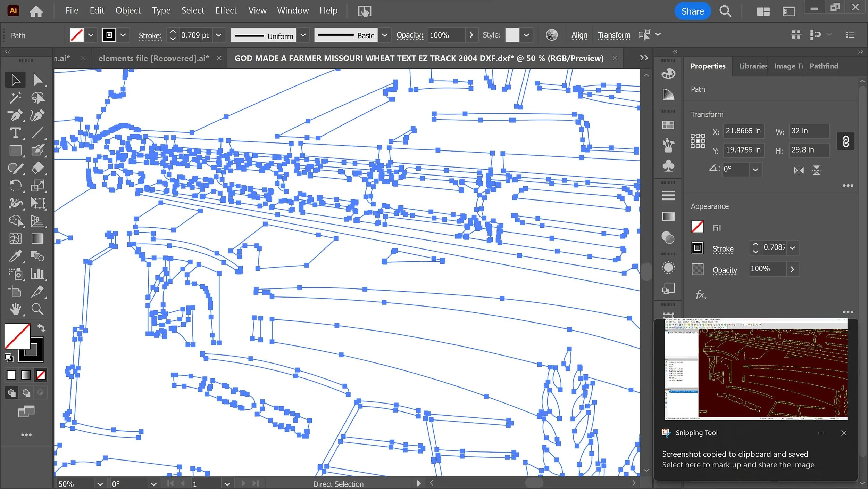
Task: Toggle constrain width and height proportions
Action: (x=845, y=141)
